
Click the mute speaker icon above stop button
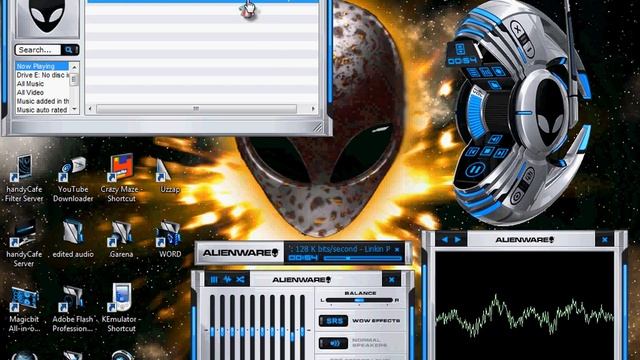pos(494,140)
